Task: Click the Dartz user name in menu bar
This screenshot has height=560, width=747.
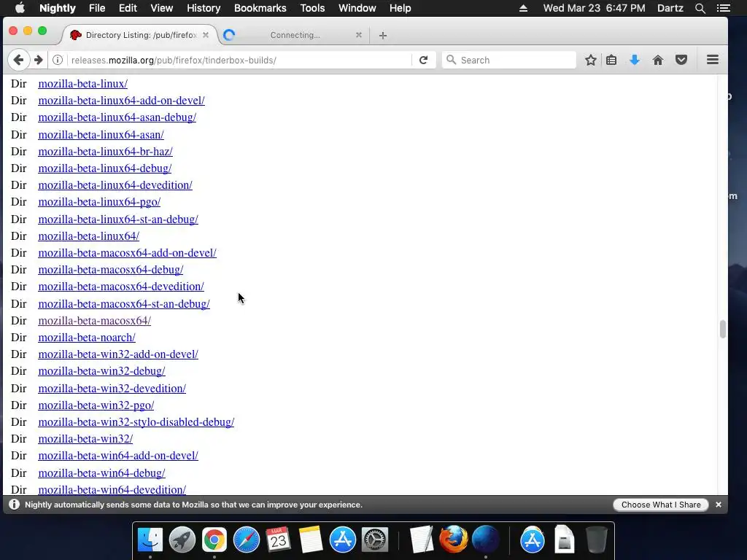Action: pos(670,8)
